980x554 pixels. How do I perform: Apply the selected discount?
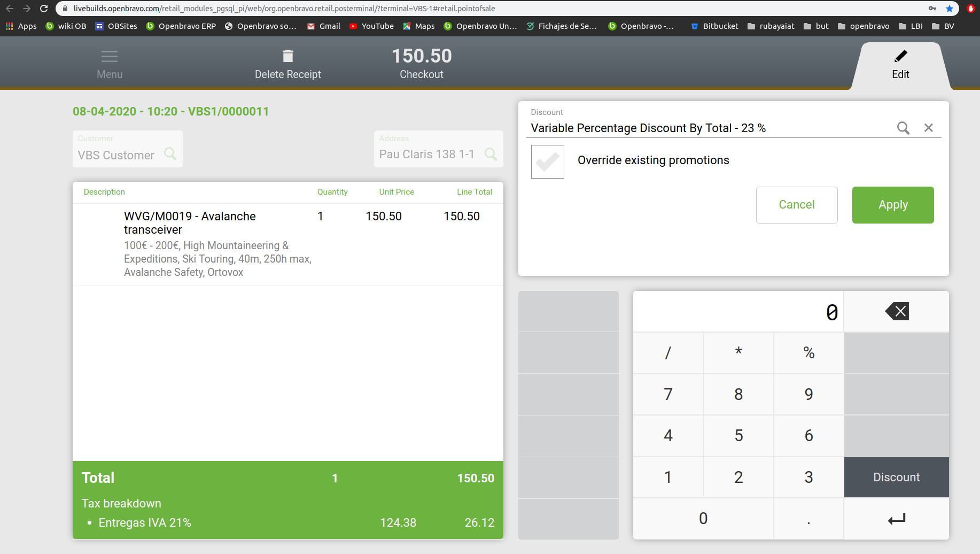coord(893,205)
